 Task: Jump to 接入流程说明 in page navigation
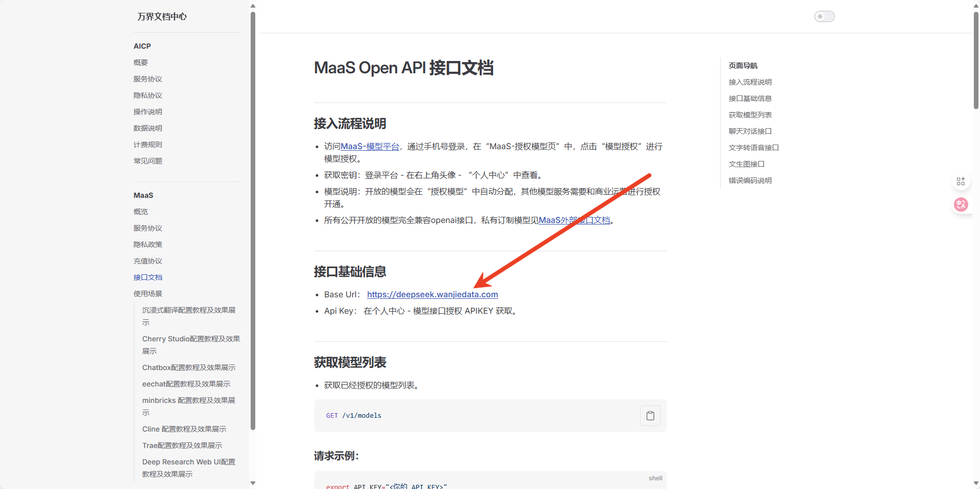pos(750,82)
